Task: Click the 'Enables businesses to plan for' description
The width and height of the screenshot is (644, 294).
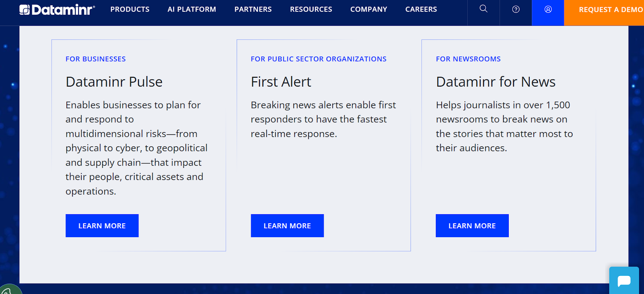Action: (137, 148)
